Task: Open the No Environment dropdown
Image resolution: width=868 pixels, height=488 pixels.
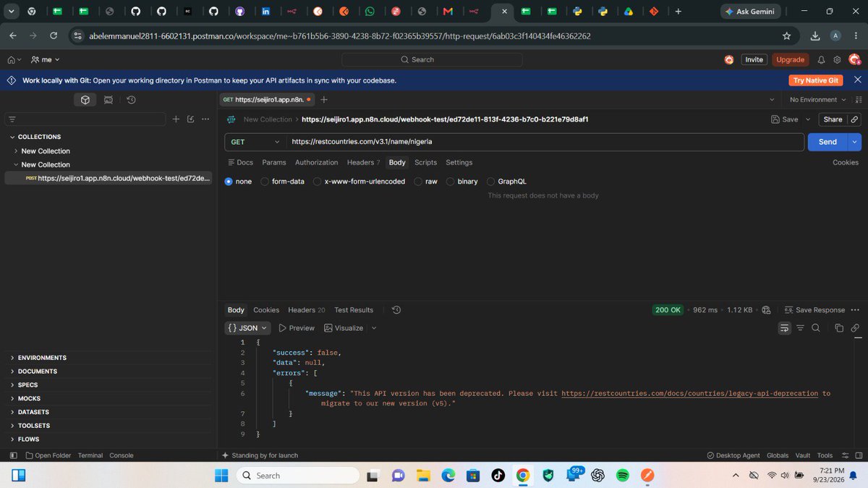Action: (x=817, y=100)
